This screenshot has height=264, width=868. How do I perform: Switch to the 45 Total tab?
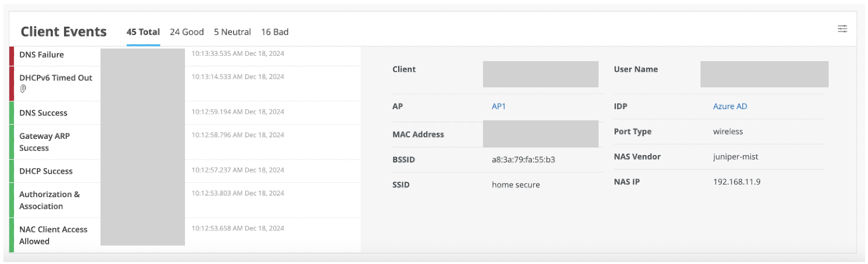(x=143, y=32)
